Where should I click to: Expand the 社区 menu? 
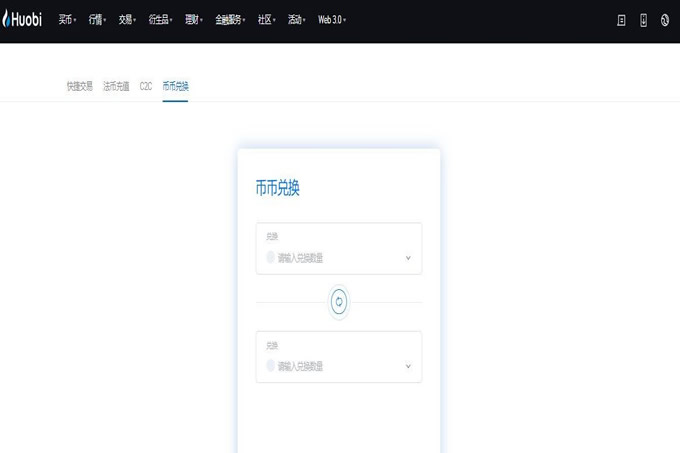(267, 20)
